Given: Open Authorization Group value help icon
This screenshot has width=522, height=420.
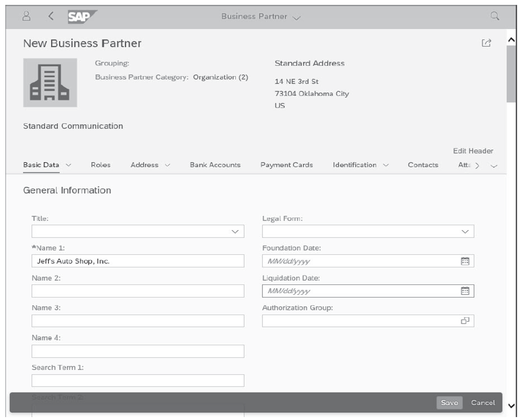Looking at the screenshot, I should pos(465,321).
